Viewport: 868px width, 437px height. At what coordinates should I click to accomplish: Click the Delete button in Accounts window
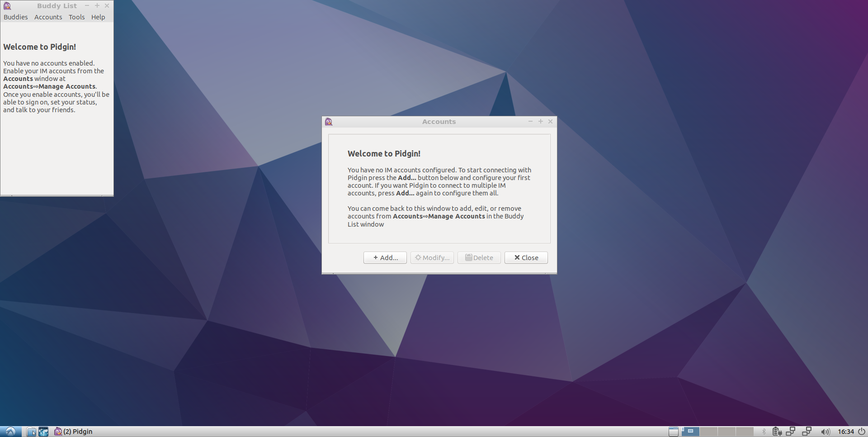click(479, 258)
